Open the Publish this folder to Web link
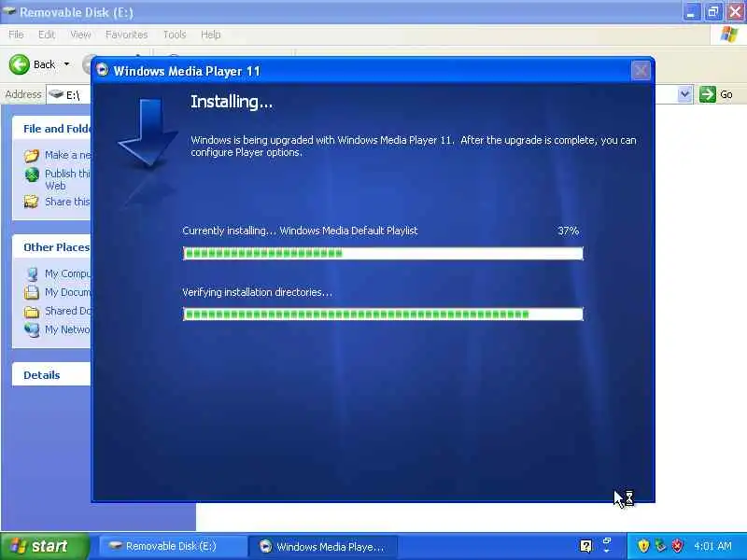 [x=67, y=179]
